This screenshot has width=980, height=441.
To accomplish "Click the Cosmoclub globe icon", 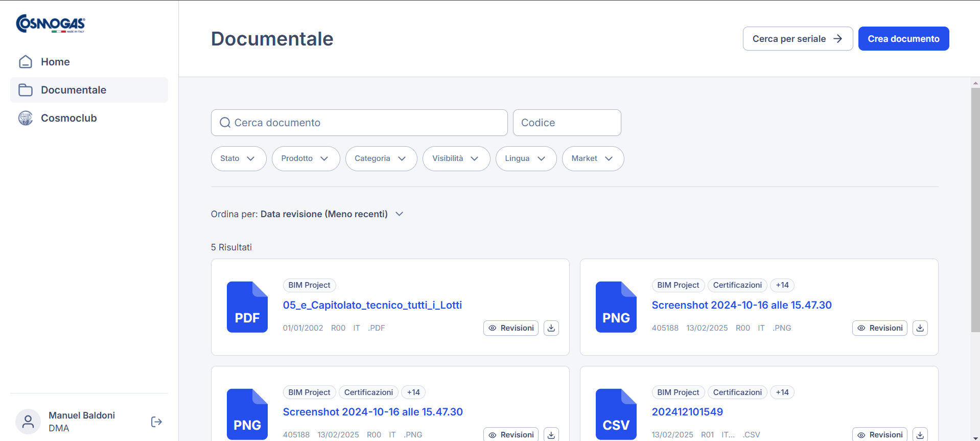I will (x=26, y=118).
